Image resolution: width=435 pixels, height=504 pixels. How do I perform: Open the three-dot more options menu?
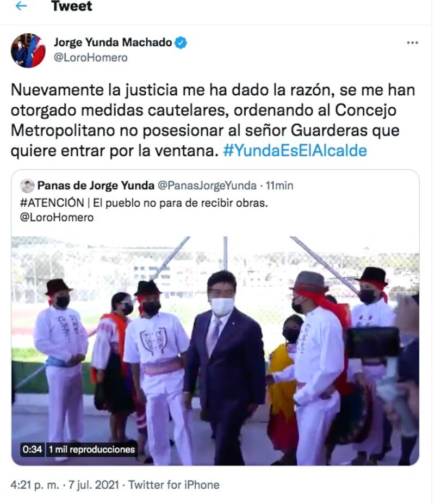(412, 43)
